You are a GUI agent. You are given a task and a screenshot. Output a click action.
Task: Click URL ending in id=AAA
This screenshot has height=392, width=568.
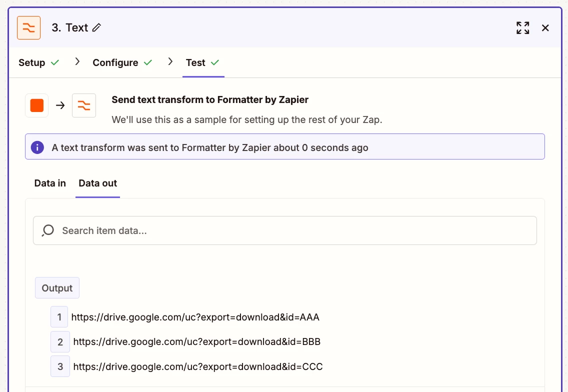pos(195,317)
